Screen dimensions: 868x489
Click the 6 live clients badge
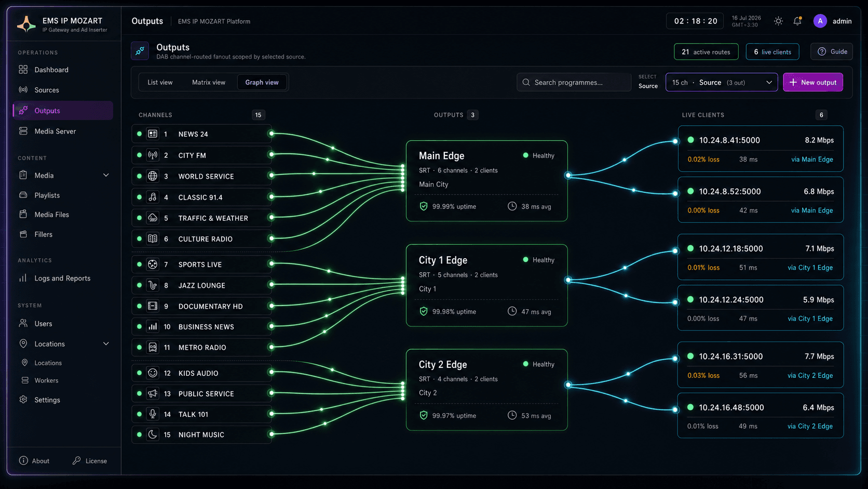(772, 52)
